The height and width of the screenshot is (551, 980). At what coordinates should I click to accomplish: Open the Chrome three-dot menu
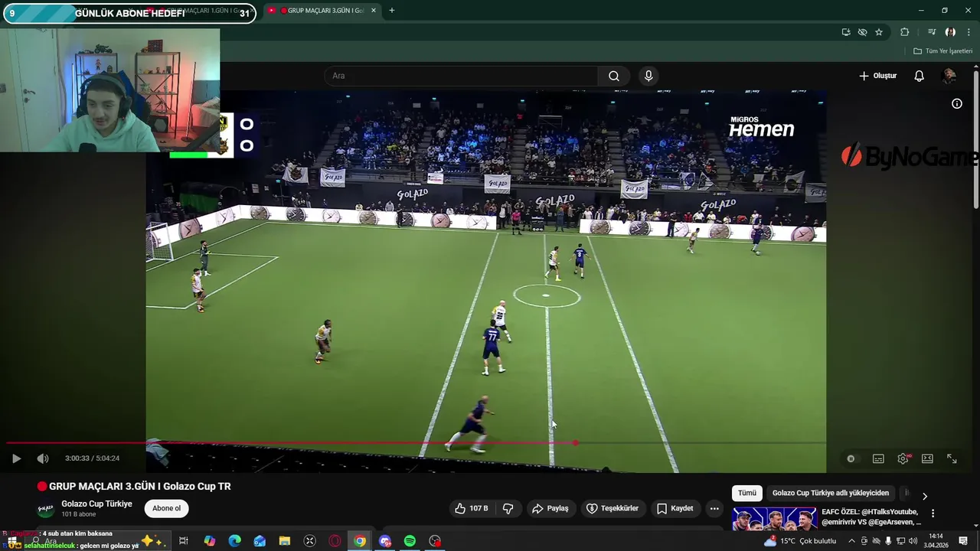click(x=969, y=32)
